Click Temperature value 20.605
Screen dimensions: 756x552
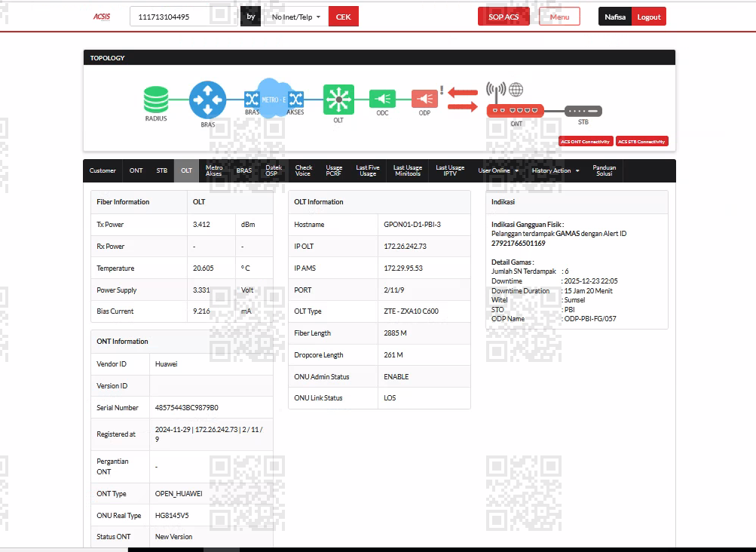[x=203, y=268]
